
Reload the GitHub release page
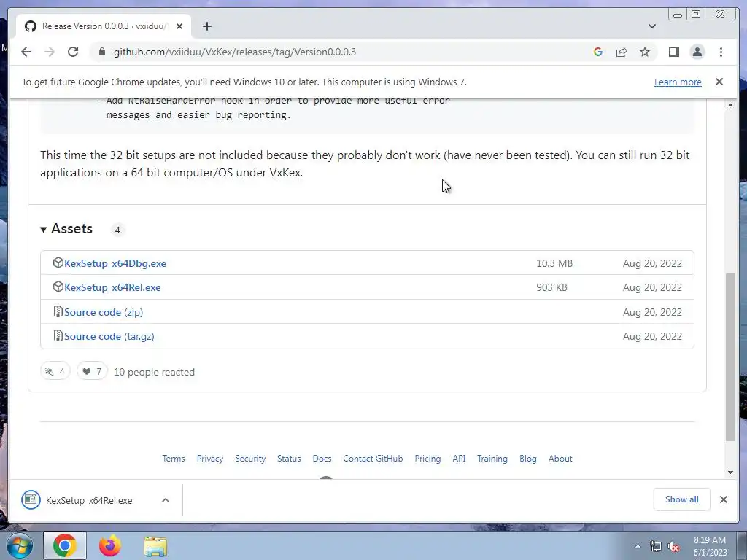[x=73, y=52]
